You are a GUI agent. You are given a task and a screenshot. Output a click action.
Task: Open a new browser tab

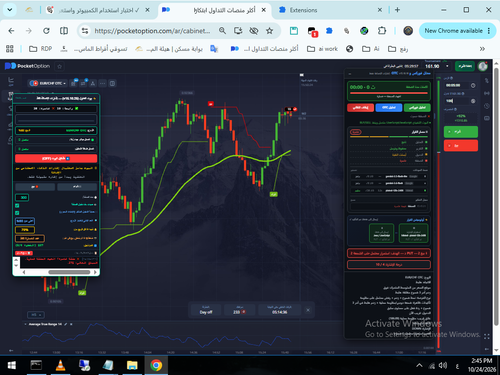(x=397, y=10)
